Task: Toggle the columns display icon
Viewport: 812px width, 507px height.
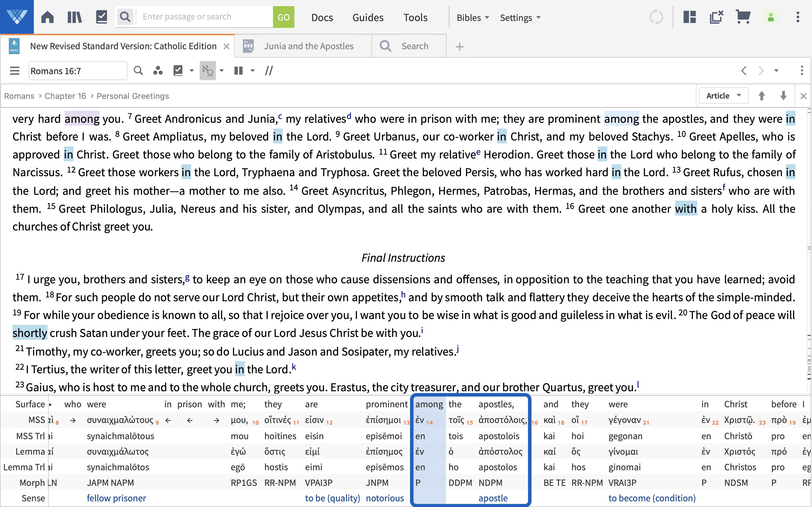Action: point(239,70)
